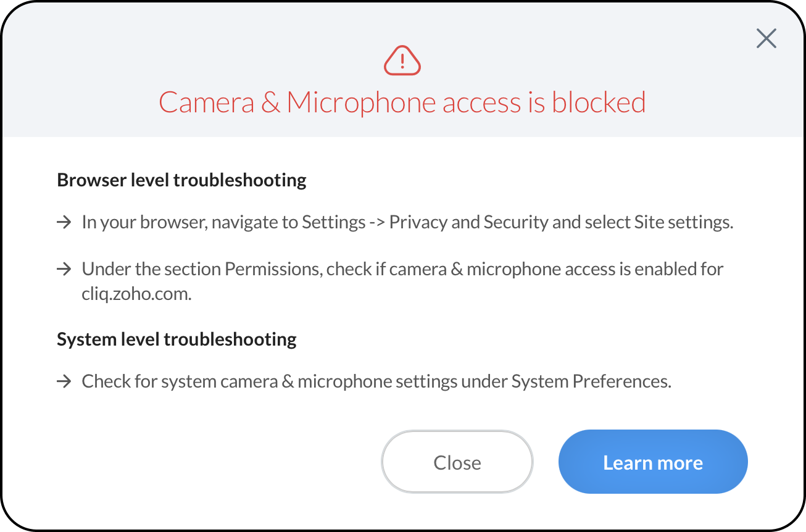Dismiss dialog with the X icon
The height and width of the screenshot is (532, 806).
click(x=766, y=39)
